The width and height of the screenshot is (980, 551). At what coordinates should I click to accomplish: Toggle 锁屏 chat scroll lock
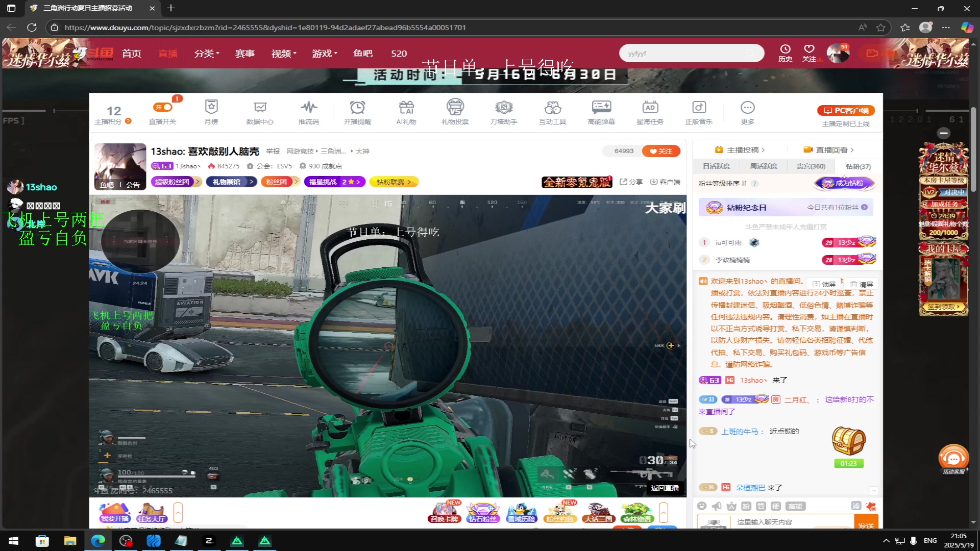[824, 284]
